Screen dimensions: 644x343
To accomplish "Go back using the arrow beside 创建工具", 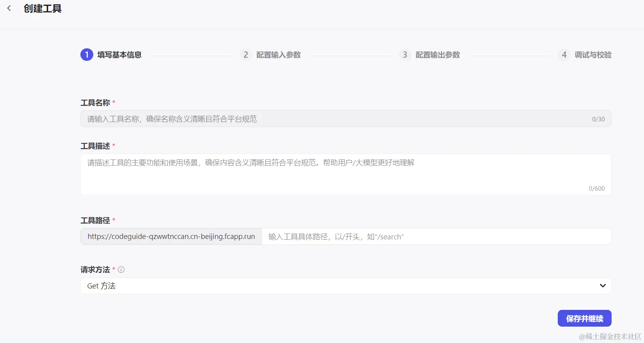I will point(9,8).
